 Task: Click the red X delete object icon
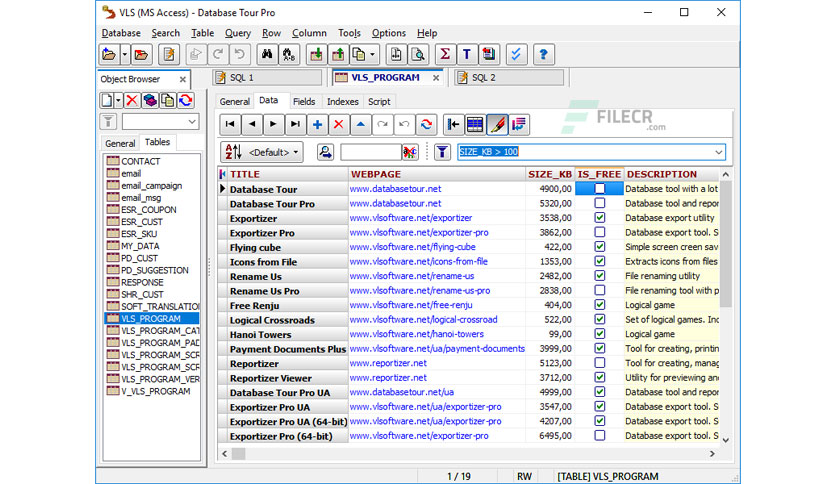click(x=132, y=100)
